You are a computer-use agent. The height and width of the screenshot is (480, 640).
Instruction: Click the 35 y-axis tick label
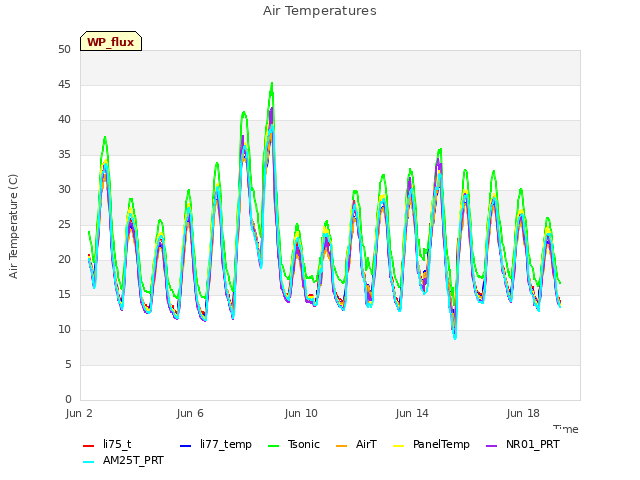[64, 154]
